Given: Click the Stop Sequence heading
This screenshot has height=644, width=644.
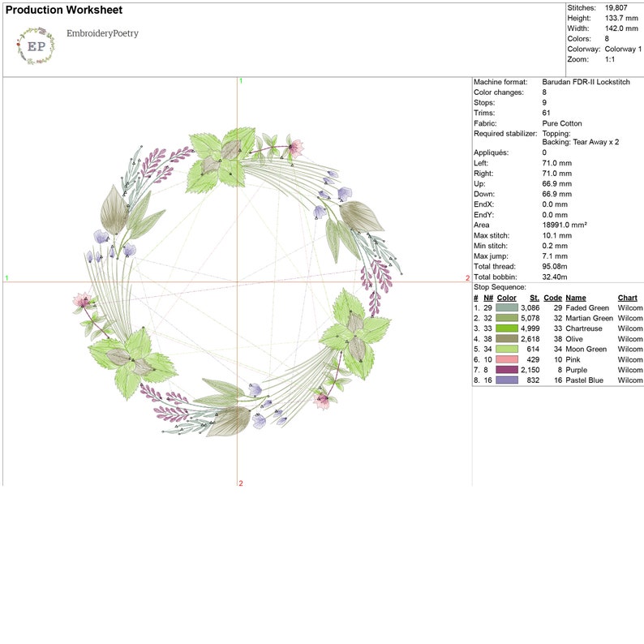Looking at the screenshot, I should pos(500,287).
